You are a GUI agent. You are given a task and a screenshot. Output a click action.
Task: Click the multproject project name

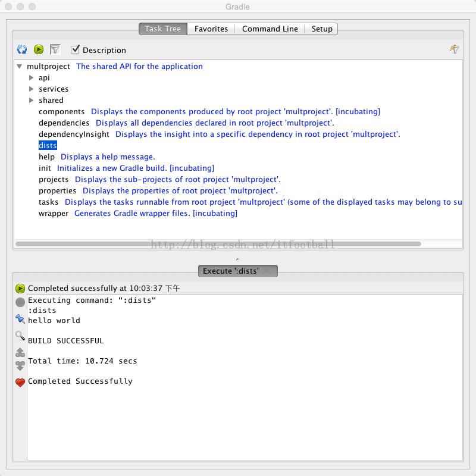click(x=48, y=67)
